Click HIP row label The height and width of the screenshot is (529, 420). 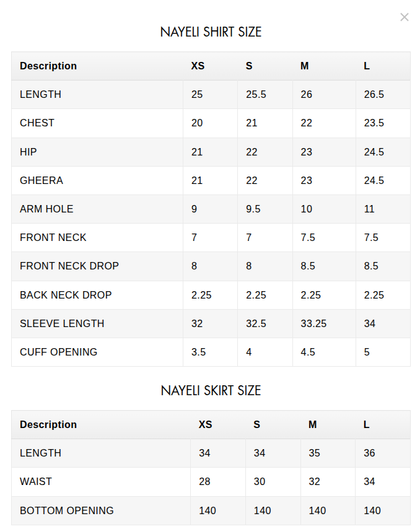click(x=28, y=152)
